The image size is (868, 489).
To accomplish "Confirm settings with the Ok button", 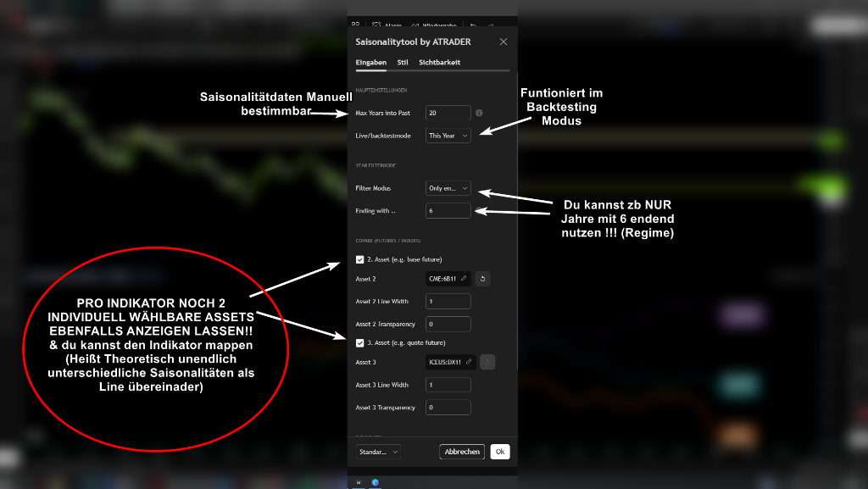I will 500,452.
